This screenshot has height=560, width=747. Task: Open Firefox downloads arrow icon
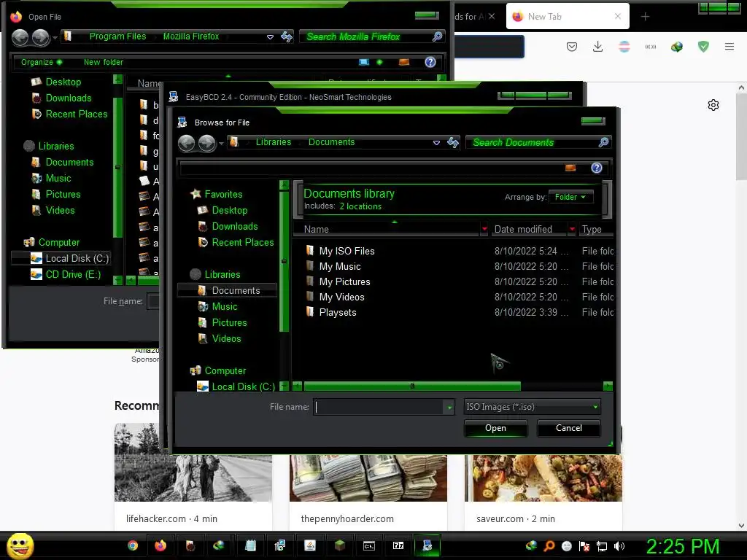pyautogui.click(x=597, y=47)
